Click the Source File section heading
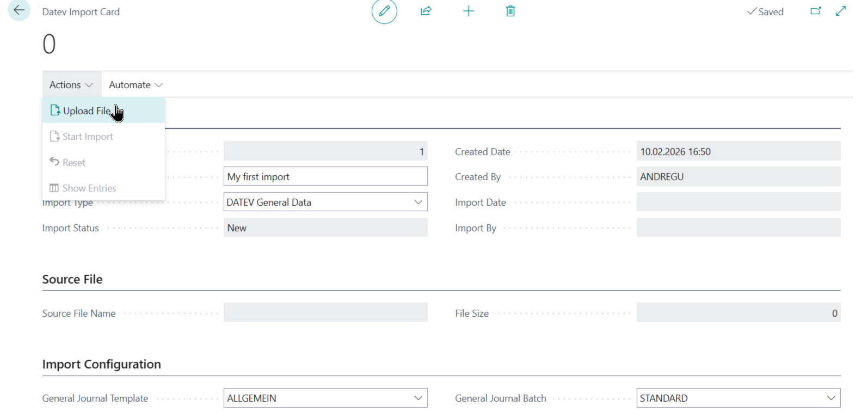Viewport: 868px width, 418px height. click(x=72, y=279)
